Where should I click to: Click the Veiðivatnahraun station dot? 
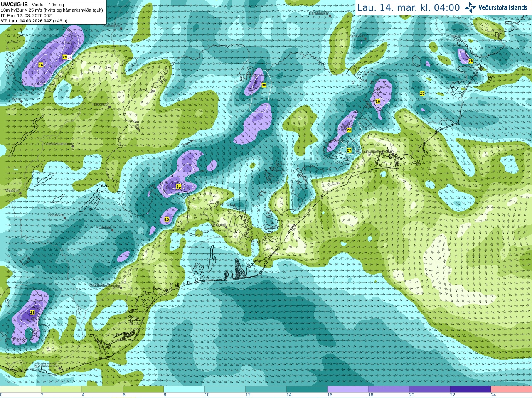pyautogui.click(x=72, y=146)
